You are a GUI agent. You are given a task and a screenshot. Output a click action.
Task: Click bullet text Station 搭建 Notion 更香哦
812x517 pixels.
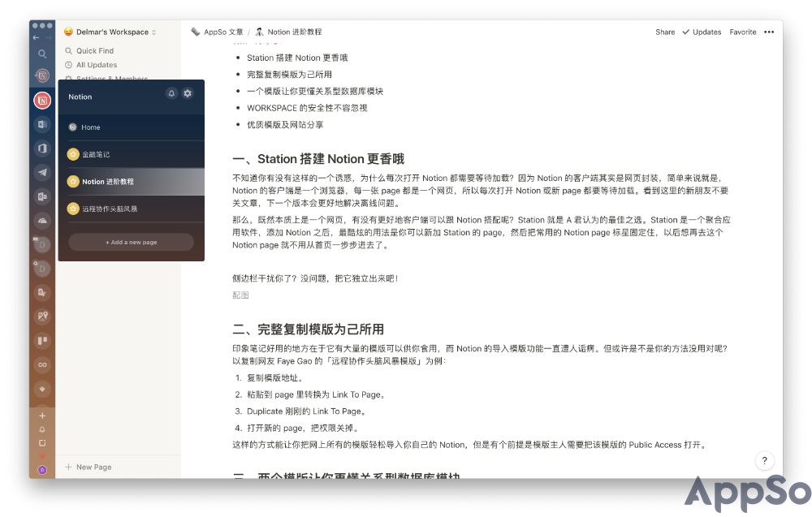click(x=297, y=58)
